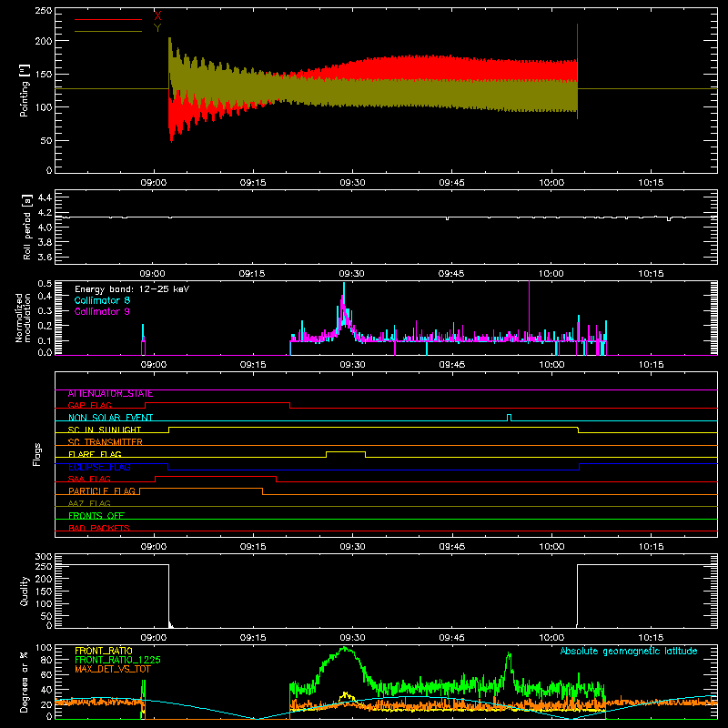Click the "Pointing" vertical axis title
Image resolution: width=728 pixels, height=728 pixels.
pos(25,91)
